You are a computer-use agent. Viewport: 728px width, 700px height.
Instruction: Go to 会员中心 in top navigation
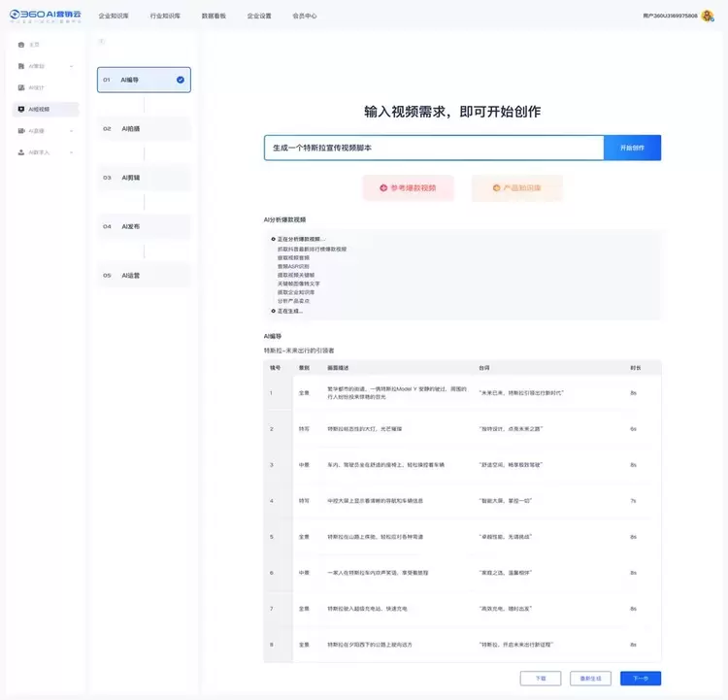click(x=304, y=17)
